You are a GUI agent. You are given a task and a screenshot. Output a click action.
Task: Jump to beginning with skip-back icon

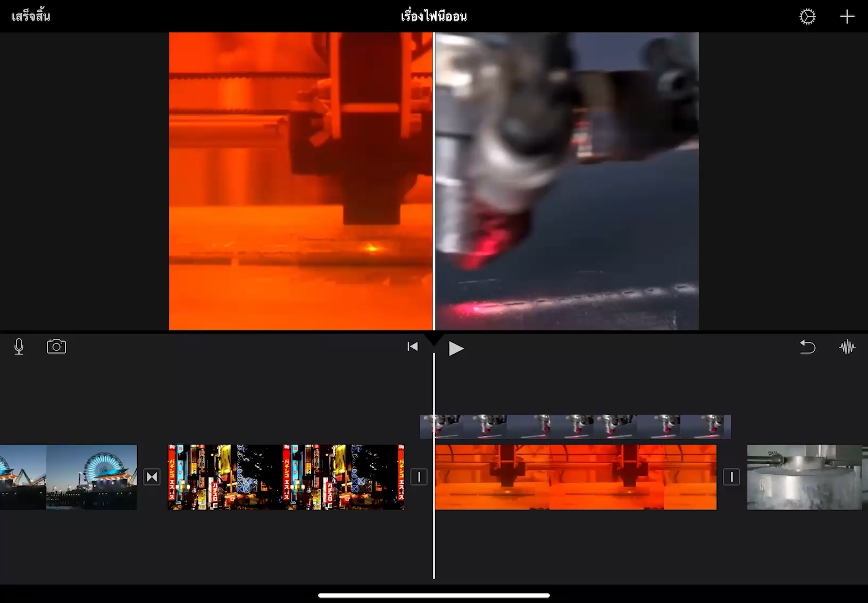pyautogui.click(x=412, y=347)
